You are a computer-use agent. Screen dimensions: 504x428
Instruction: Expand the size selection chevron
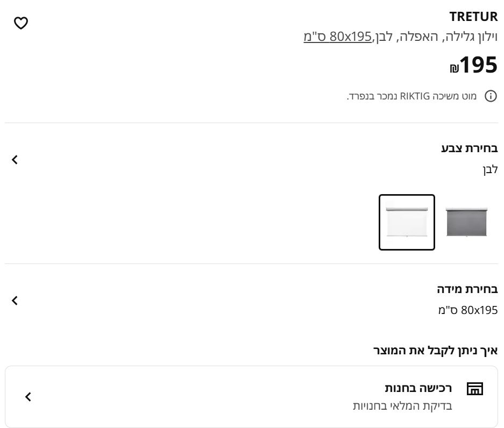(x=15, y=301)
